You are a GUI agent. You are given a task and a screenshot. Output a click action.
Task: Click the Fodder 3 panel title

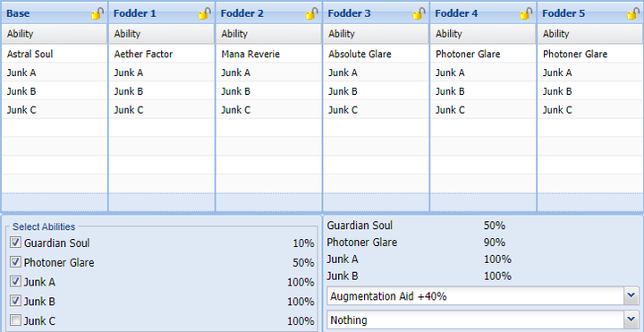point(349,13)
